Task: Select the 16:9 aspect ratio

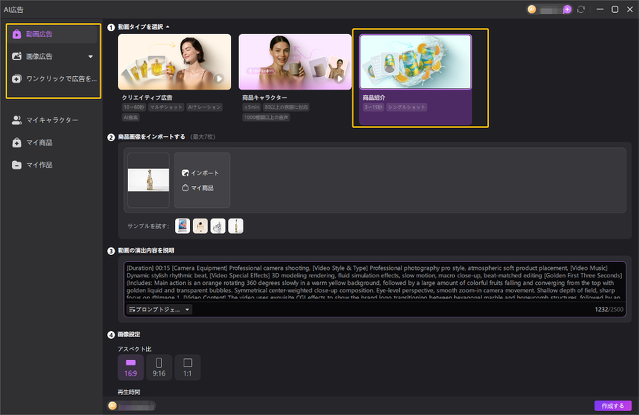Action: point(131,368)
